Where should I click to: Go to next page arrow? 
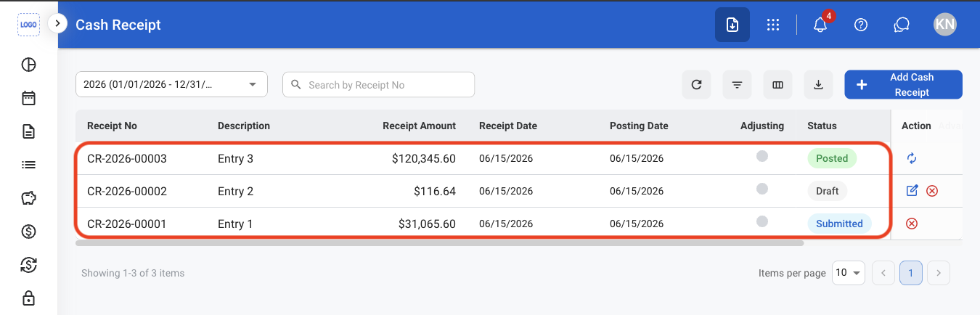pyautogui.click(x=939, y=273)
